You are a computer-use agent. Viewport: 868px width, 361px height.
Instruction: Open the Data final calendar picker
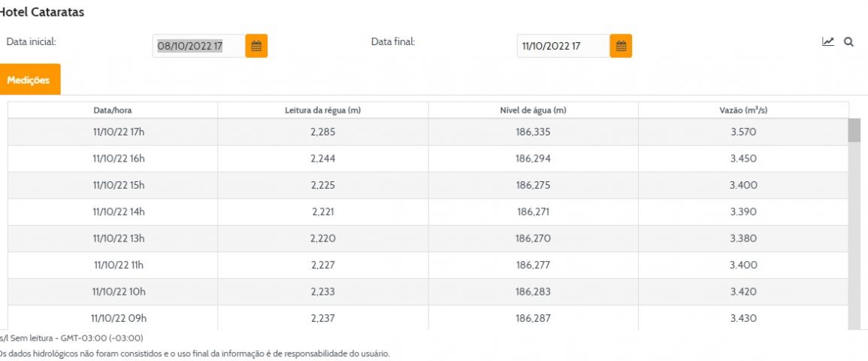[621, 46]
